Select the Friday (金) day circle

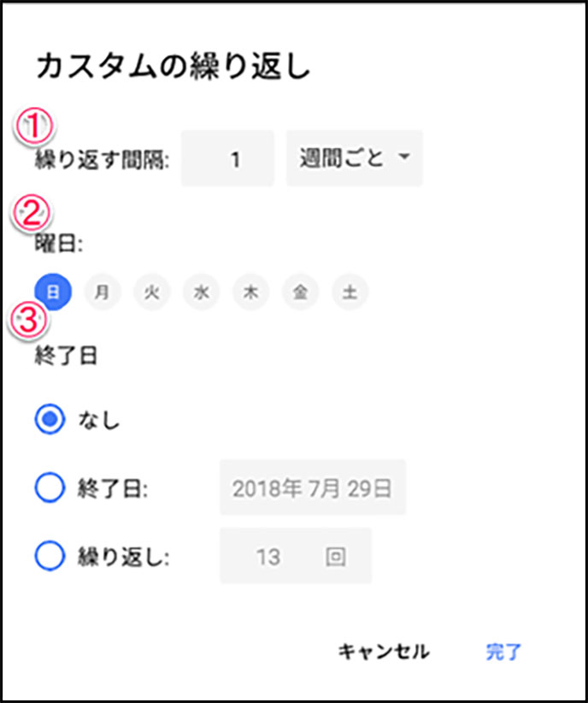(x=300, y=292)
